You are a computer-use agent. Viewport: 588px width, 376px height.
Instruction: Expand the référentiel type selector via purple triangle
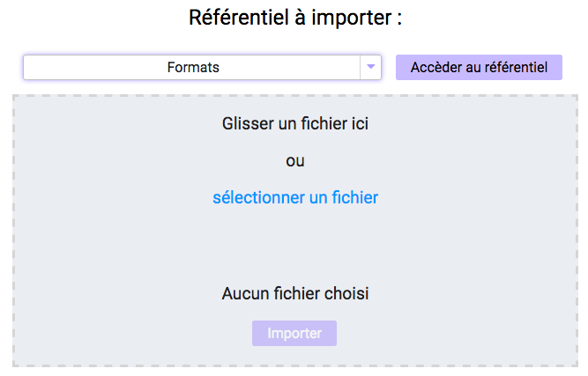[370, 67]
